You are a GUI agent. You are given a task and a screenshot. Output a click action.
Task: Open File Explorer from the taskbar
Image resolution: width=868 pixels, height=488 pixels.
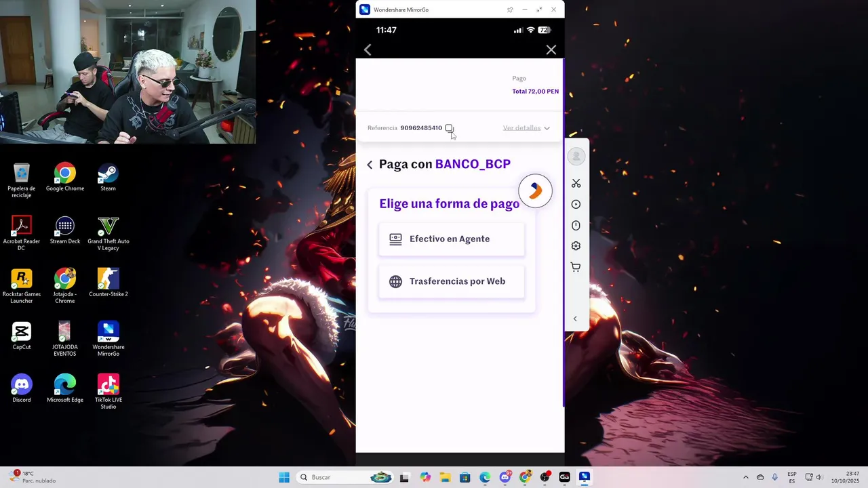click(x=445, y=477)
